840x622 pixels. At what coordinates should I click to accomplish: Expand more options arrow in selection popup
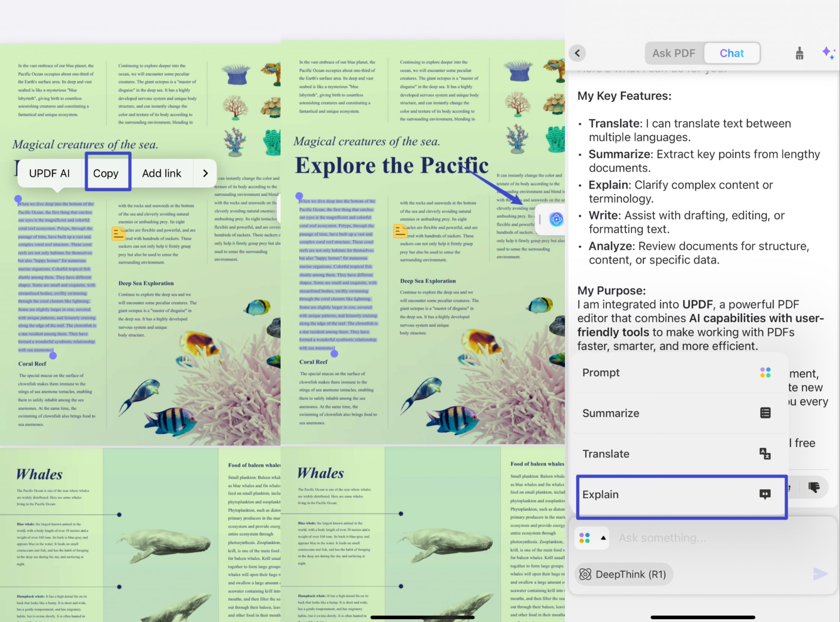[205, 173]
